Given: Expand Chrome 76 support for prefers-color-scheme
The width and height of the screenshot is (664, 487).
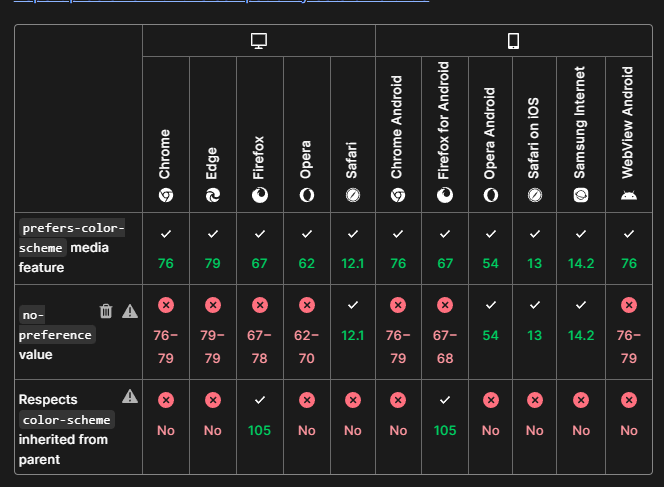Looking at the screenshot, I should pyautogui.click(x=166, y=248).
